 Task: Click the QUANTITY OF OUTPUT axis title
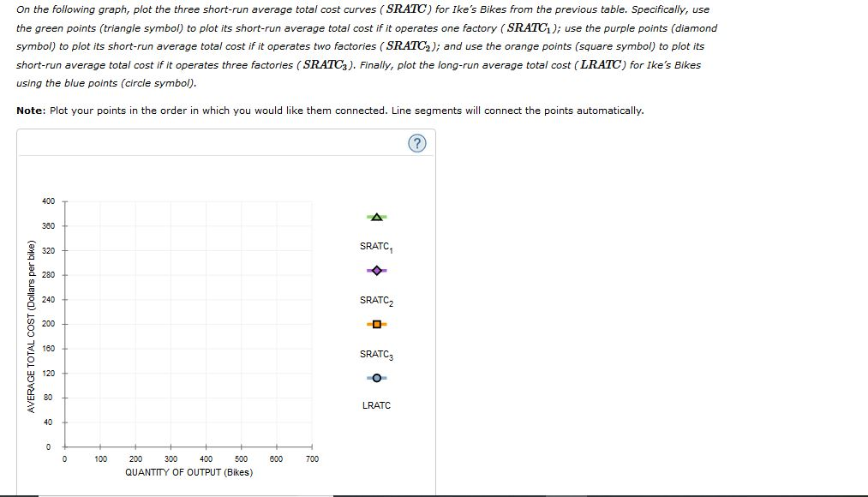click(189, 471)
